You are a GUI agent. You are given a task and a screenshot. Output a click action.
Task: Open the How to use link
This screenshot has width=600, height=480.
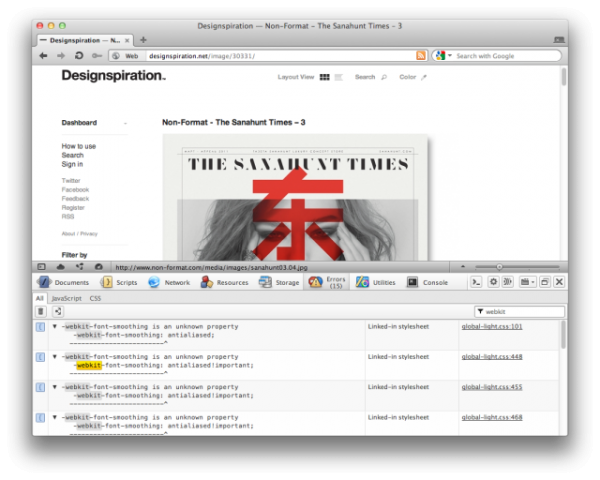coord(79,146)
